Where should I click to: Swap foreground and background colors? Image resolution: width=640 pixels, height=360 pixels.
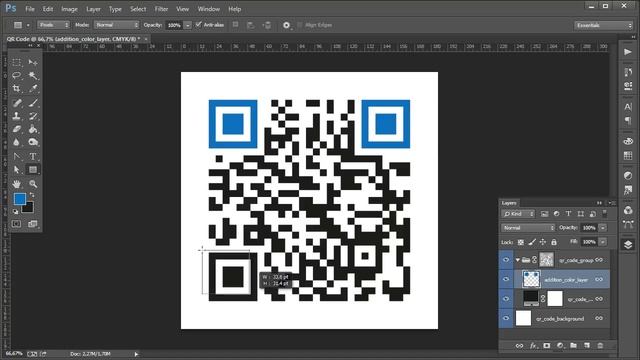click(32, 195)
